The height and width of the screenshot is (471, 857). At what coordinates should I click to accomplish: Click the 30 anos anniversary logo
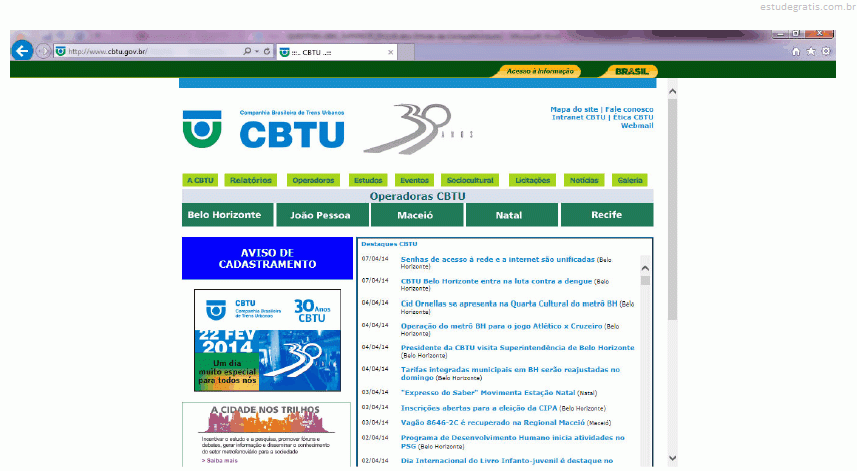tap(418, 129)
